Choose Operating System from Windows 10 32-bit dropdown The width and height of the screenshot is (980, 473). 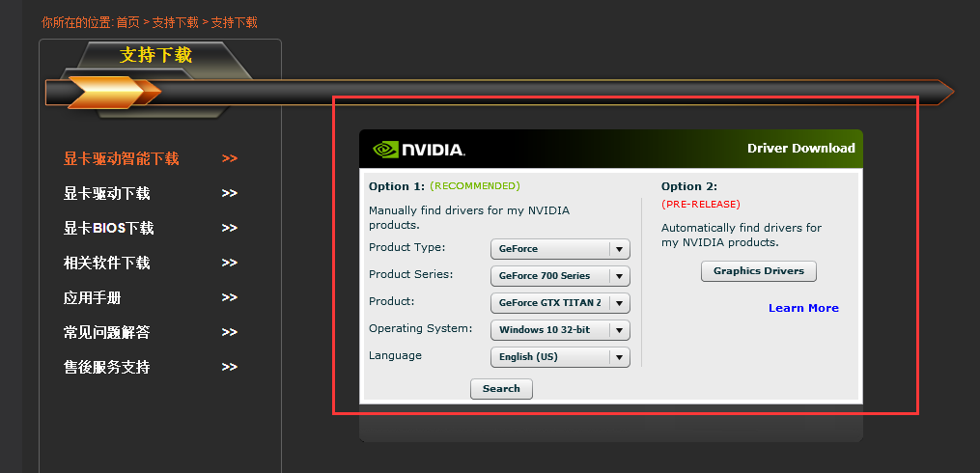tap(560, 330)
